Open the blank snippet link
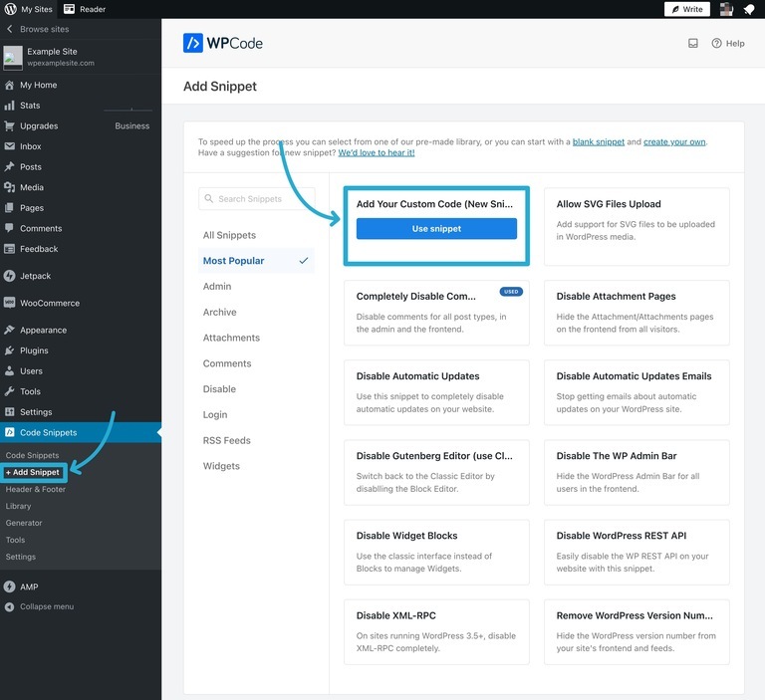 pyautogui.click(x=598, y=142)
